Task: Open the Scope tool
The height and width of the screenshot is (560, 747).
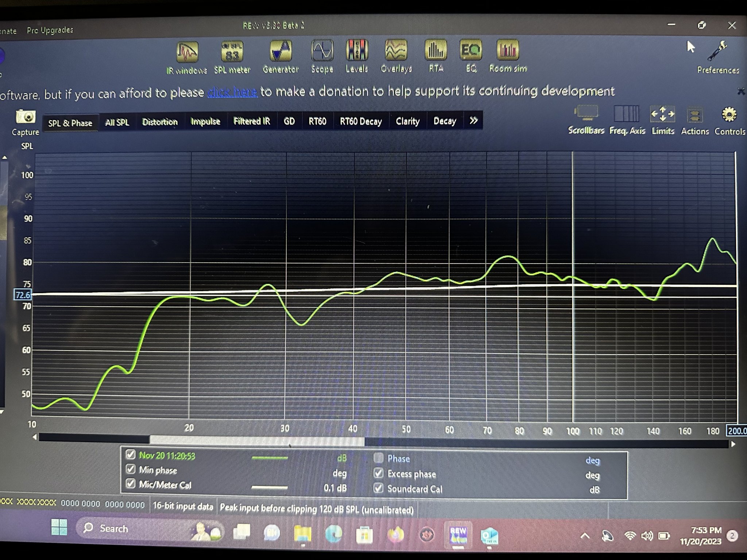Action: tap(322, 57)
